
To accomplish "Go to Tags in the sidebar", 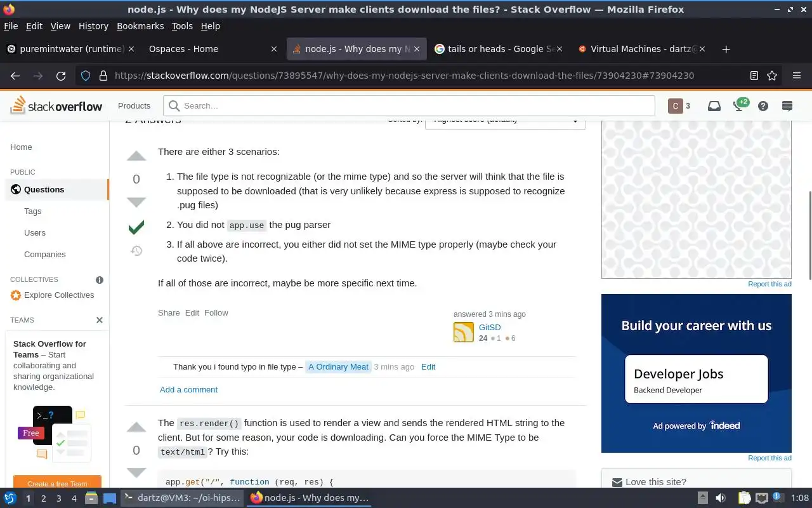I will point(33,211).
